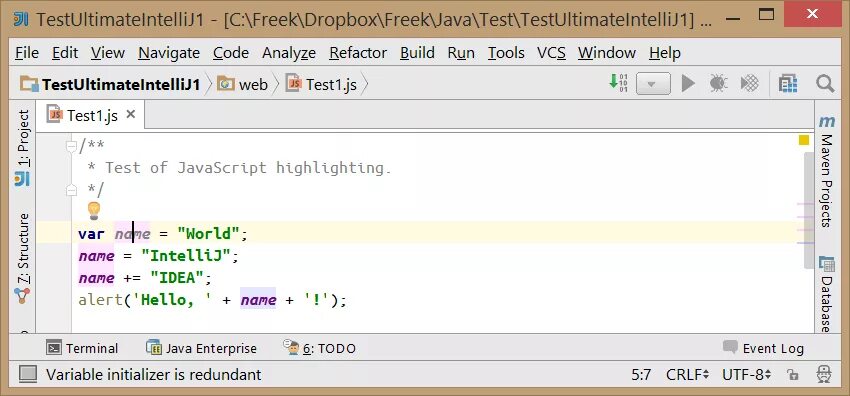The image size is (850, 396).
Task: Open the Window menu
Action: point(607,53)
